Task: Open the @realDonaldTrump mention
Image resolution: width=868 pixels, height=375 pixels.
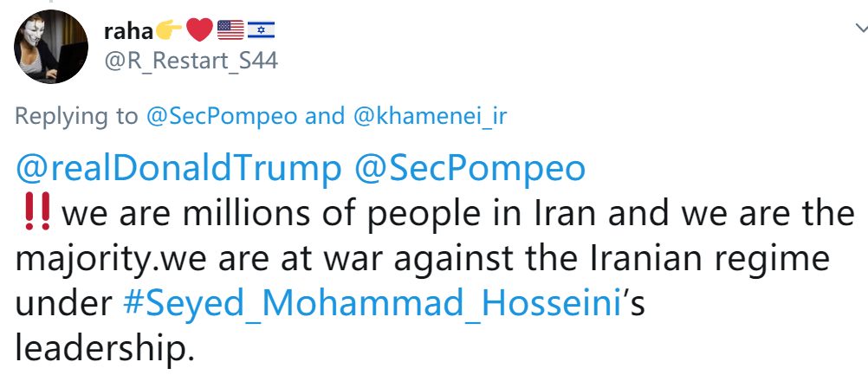Action: coord(179,168)
